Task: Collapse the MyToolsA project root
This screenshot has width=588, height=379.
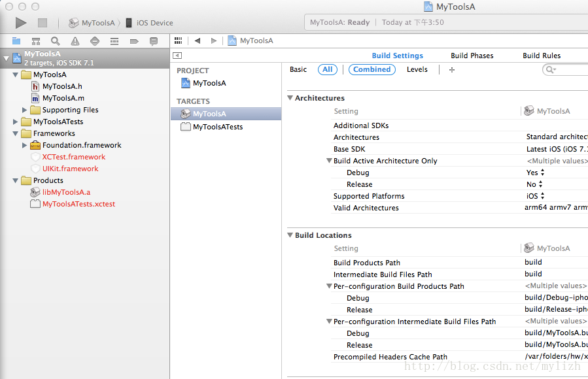Action: [x=6, y=58]
